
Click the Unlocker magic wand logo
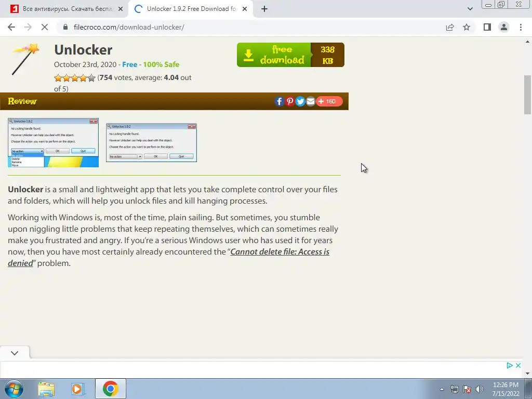(x=25, y=59)
